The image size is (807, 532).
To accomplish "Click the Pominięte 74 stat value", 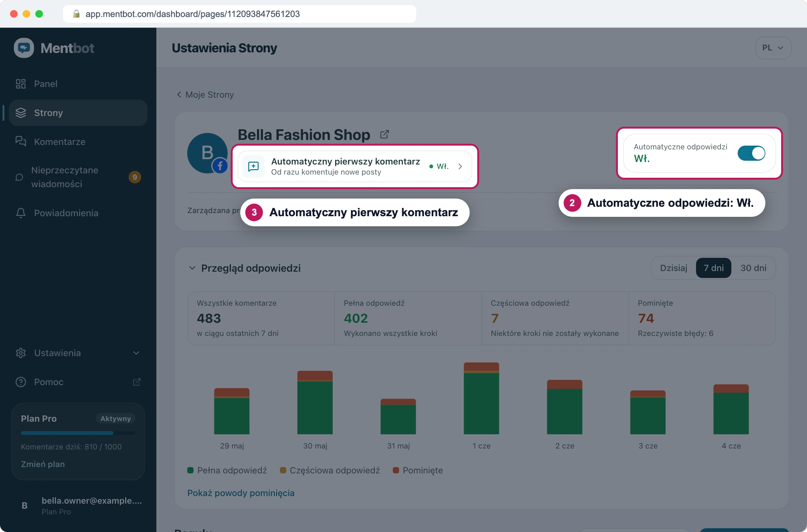I will point(646,318).
